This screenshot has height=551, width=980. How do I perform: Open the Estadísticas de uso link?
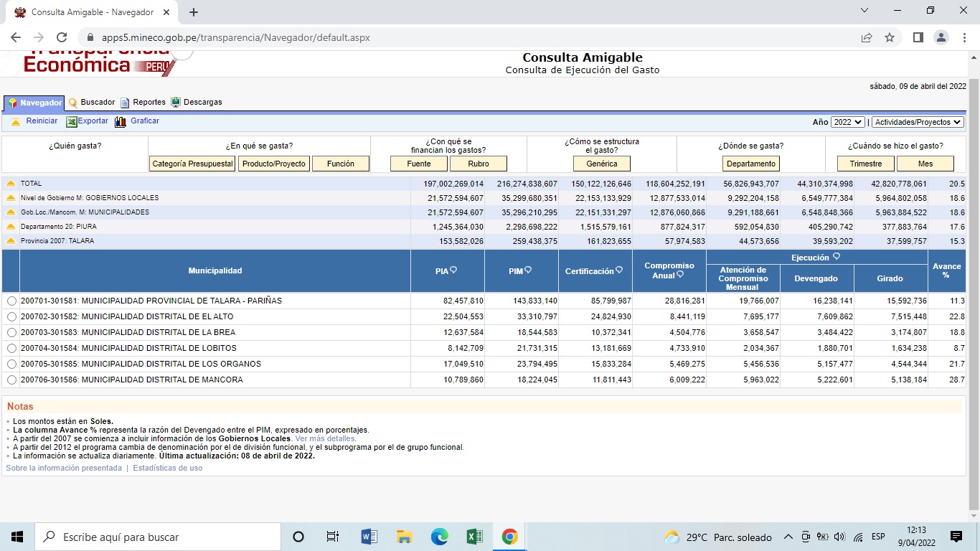[168, 468]
